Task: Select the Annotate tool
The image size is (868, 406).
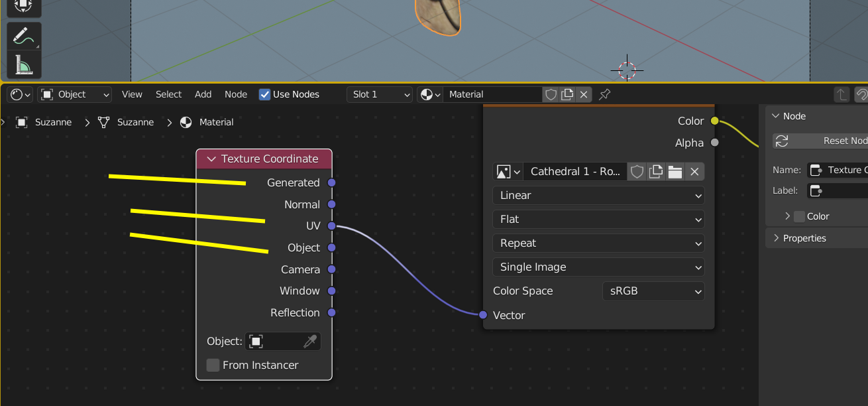Action: (24, 36)
